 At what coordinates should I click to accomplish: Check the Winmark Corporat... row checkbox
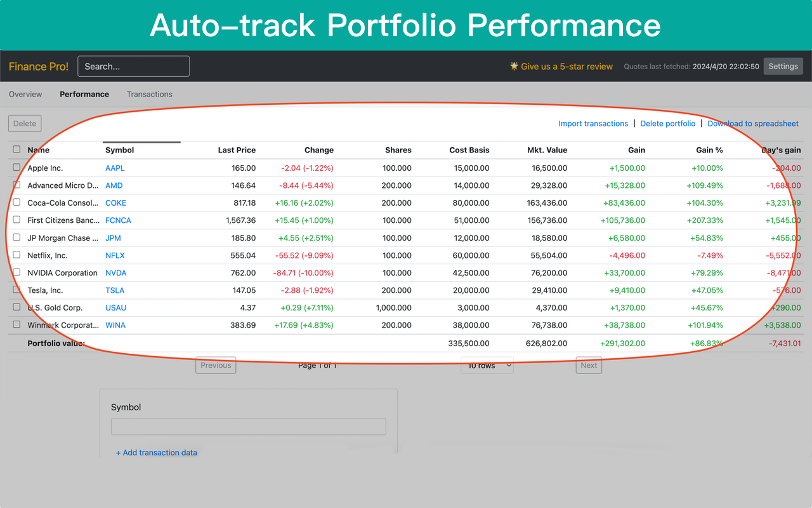16,324
